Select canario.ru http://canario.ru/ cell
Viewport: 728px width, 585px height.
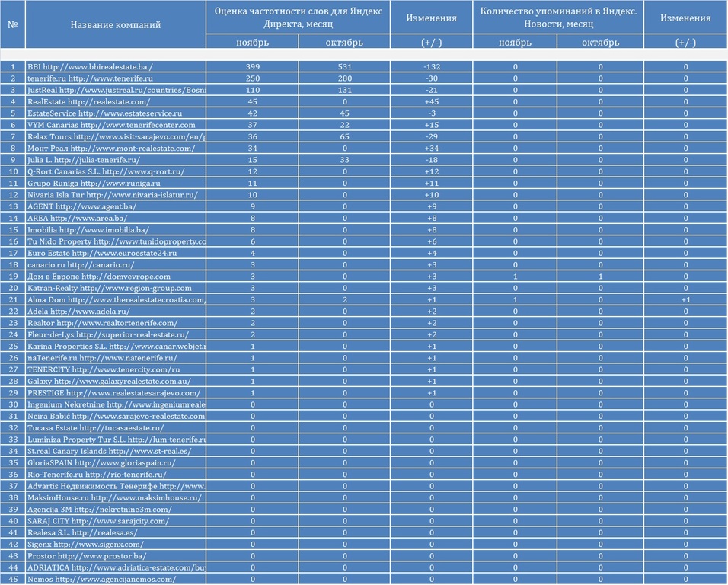tap(116, 264)
